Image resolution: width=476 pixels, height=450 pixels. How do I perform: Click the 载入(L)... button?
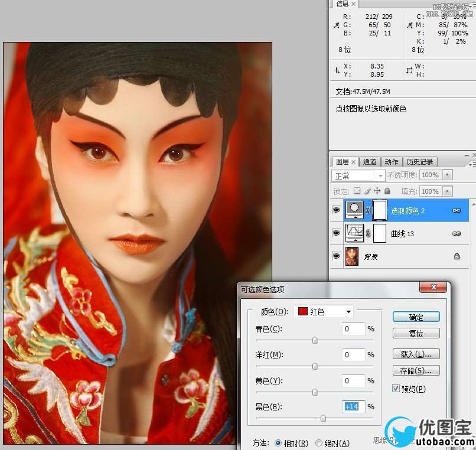click(416, 354)
